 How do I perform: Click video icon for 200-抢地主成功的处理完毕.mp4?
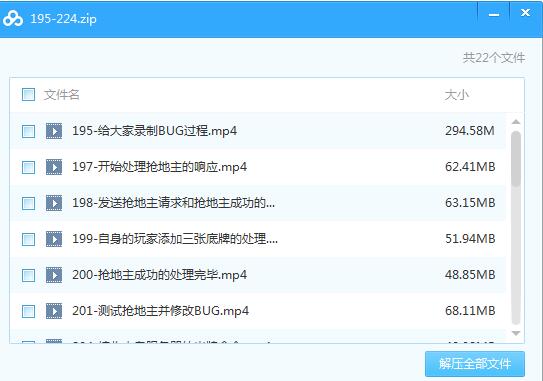[x=54, y=275]
